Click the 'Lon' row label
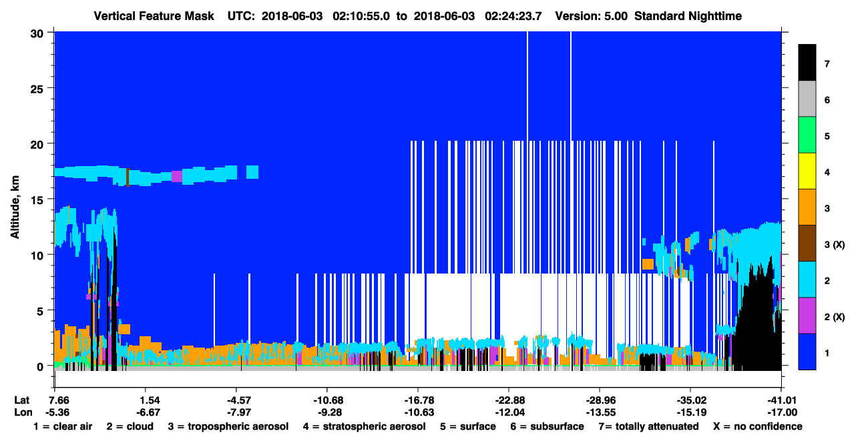 click(23, 412)
